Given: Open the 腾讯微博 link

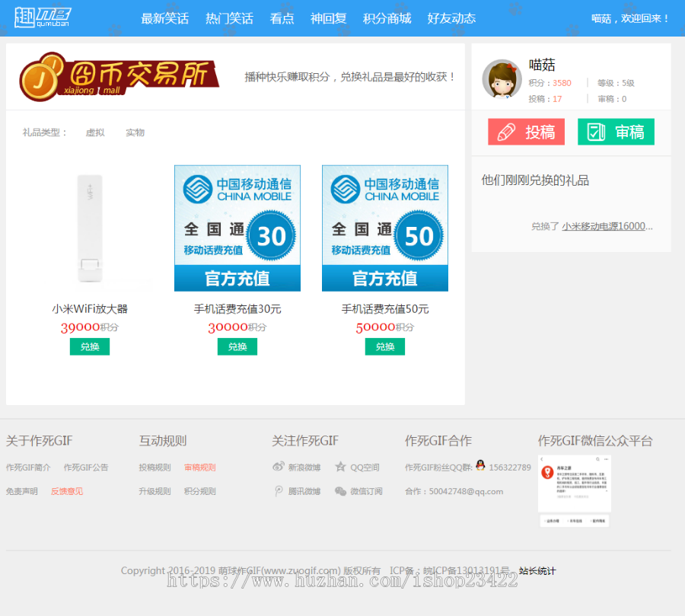Looking at the screenshot, I should tap(304, 491).
